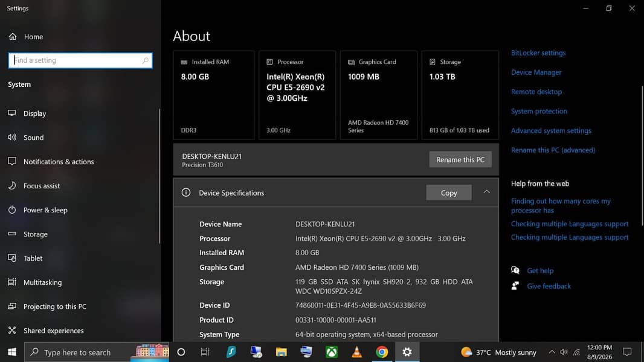Image resolution: width=644 pixels, height=362 pixels.
Task: Show hidden system tray icons
Action: 552,352
